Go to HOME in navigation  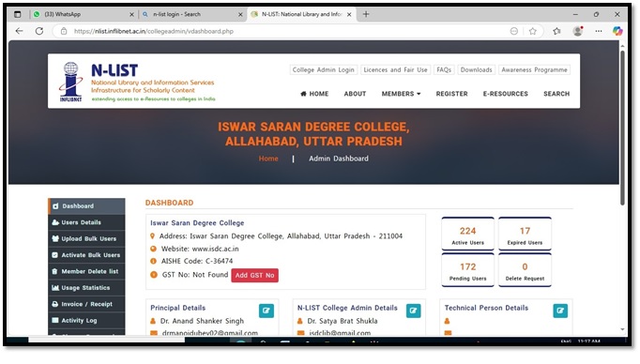click(x=314, y=94)
